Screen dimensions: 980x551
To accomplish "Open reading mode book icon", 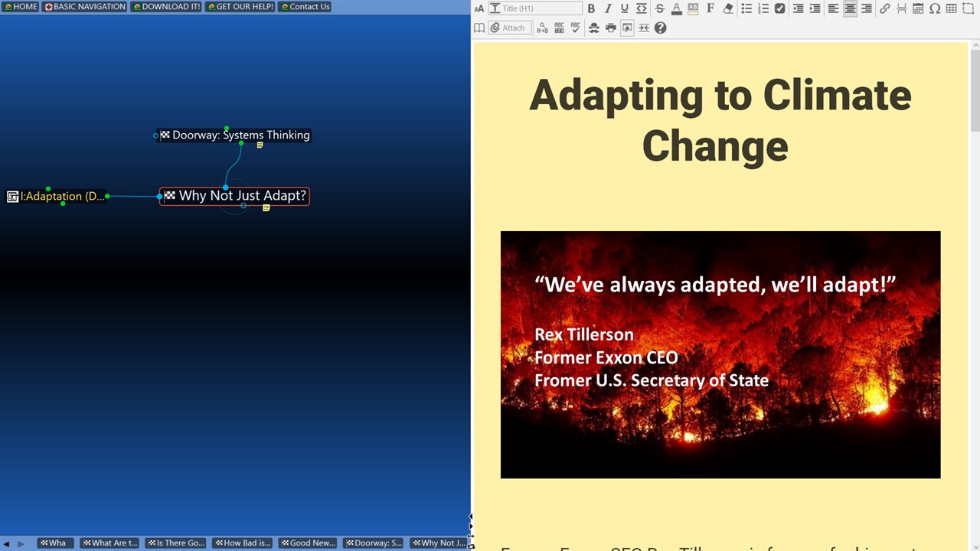I will click(x=479, y=28).
